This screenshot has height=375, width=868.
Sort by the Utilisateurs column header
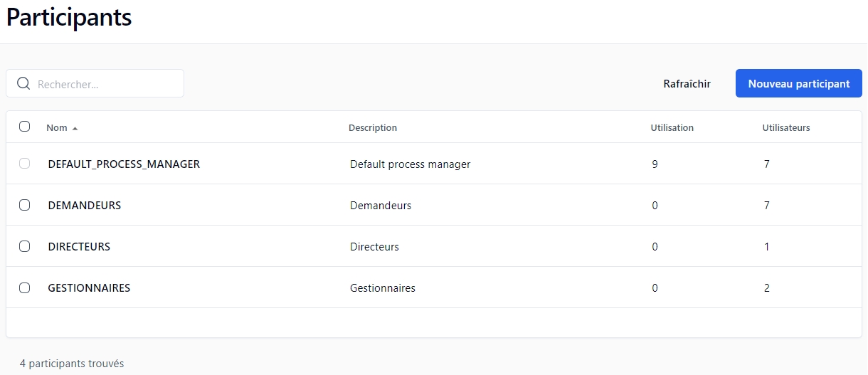click(x=785, y=128)
